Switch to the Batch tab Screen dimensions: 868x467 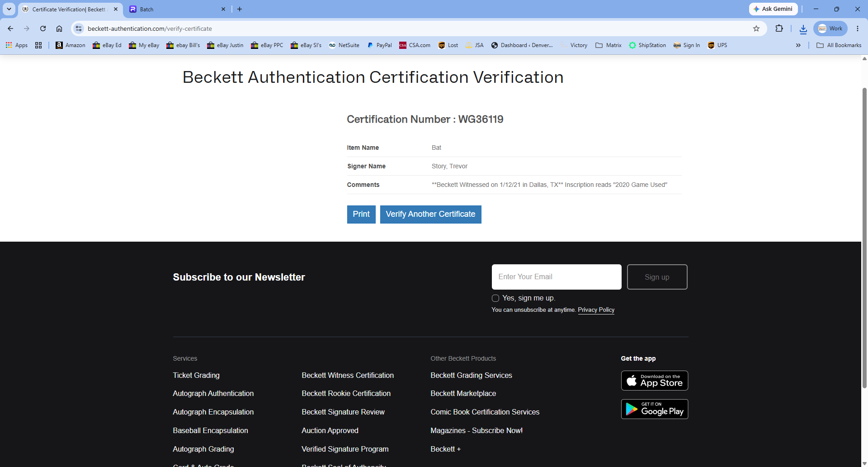point(176,9)
